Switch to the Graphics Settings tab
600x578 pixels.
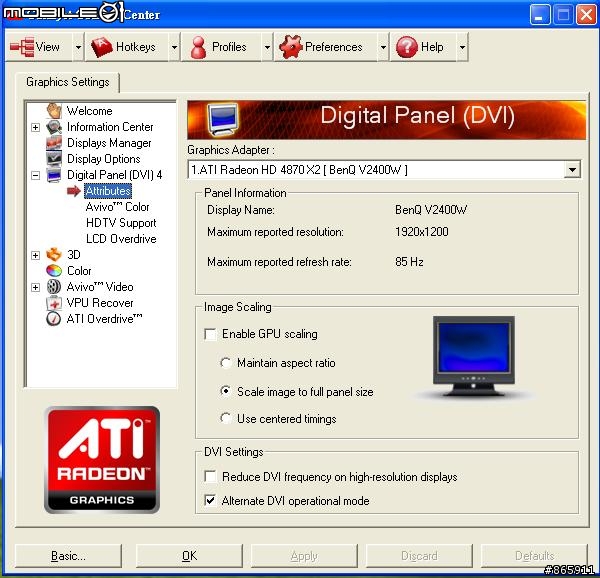[x=68, y=82]
